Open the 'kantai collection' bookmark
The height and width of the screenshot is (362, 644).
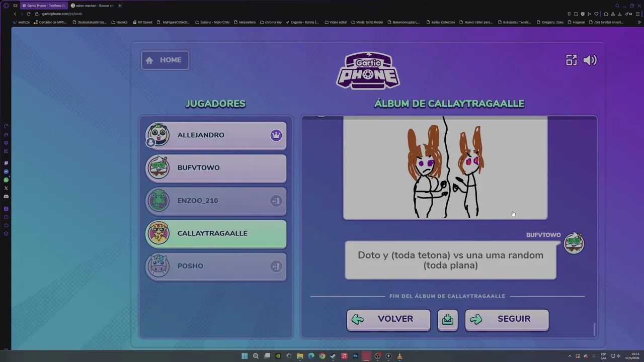pos(440,22)
